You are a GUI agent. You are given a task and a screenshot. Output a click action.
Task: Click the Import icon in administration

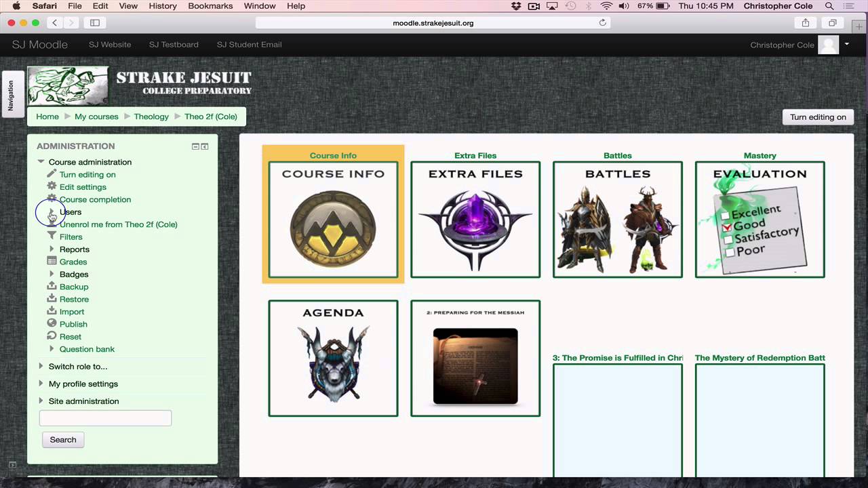(52, 311)
